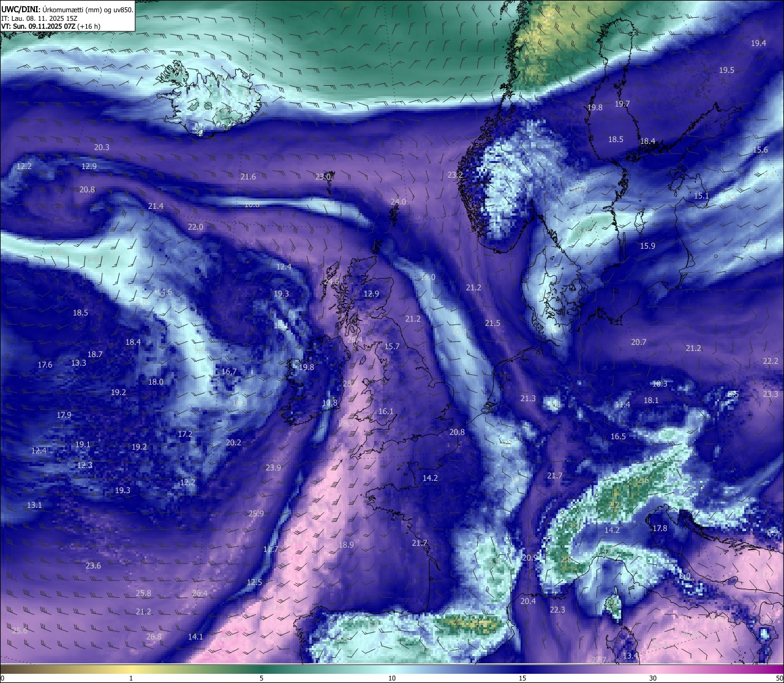784x683 pixels.
Task: Click the 15.9 value label
Action: point(647,246)
